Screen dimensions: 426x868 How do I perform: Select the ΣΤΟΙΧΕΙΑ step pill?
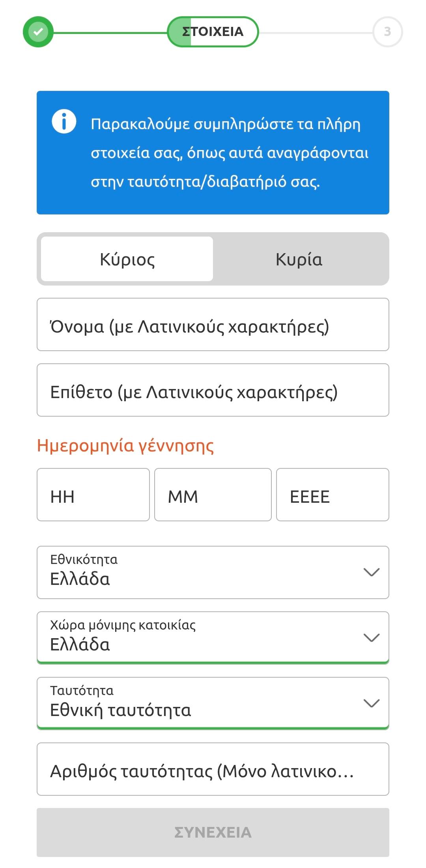tap(213, 32)
